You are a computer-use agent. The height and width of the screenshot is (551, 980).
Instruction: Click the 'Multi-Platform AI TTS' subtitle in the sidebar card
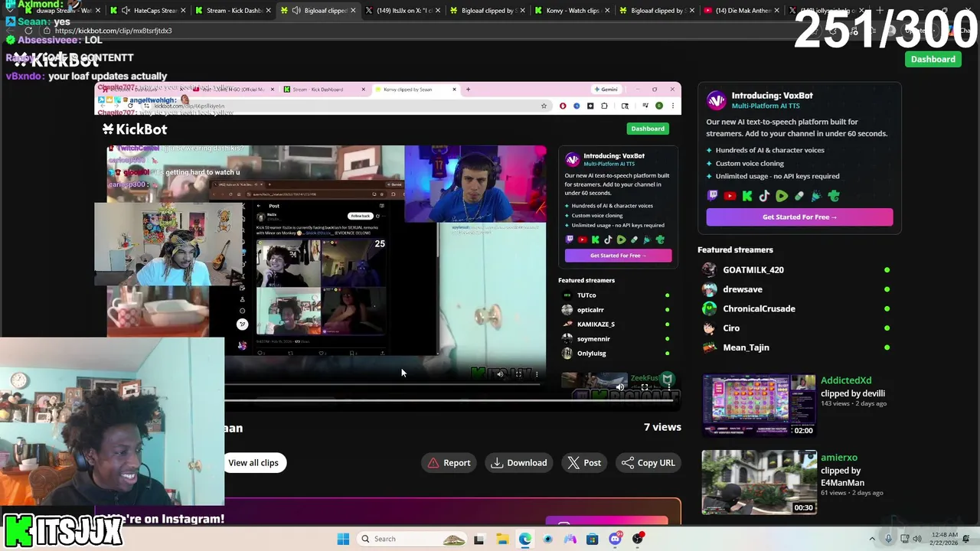[764, 106]
